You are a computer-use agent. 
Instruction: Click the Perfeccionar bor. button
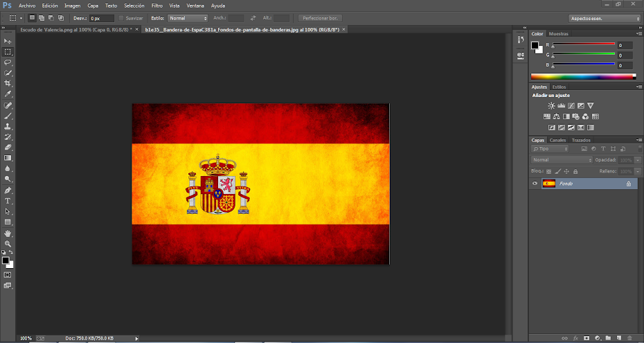click(x=320, y=18)
